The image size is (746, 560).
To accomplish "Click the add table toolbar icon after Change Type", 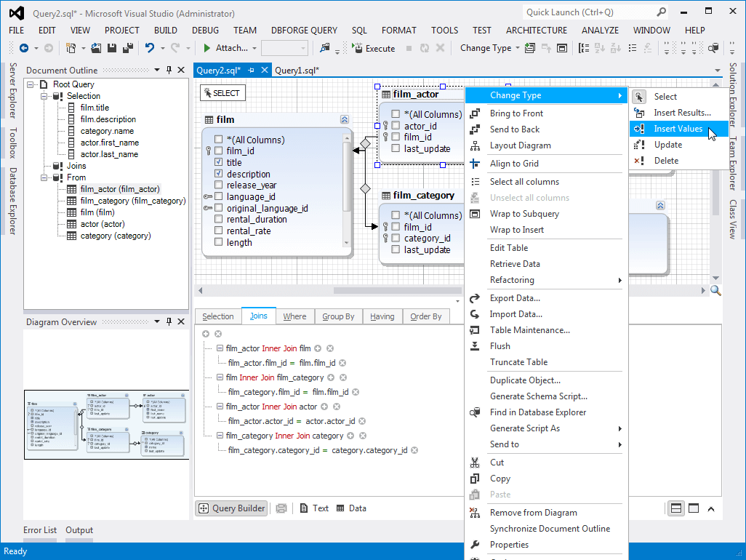I will tap(529, 48).
